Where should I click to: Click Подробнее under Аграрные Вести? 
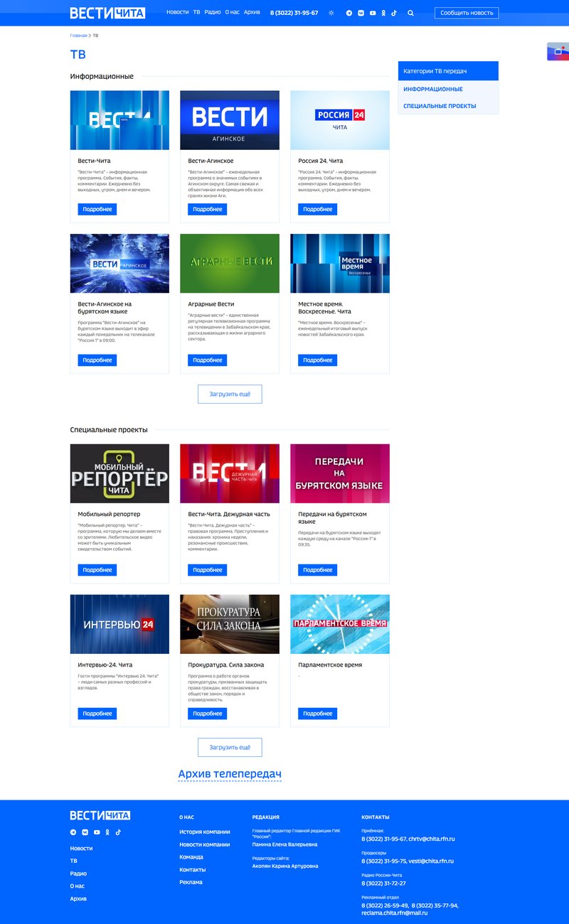tap(207, 360)
